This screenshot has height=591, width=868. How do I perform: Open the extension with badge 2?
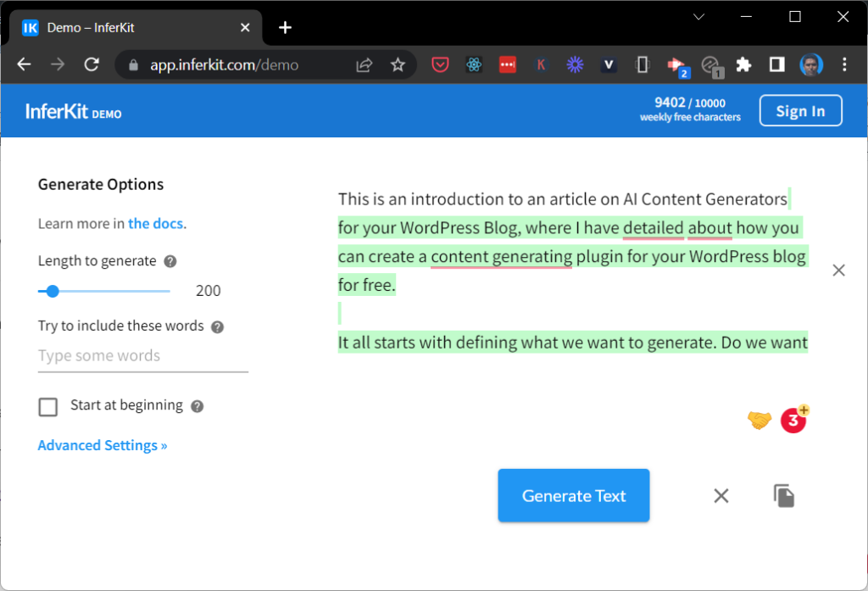tap(677, 66)
